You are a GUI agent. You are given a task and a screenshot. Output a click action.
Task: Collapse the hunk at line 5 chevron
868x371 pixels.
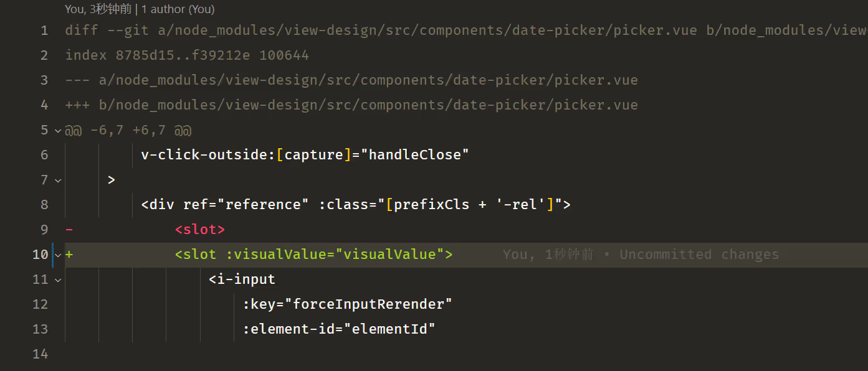click(x=58, y=131)
